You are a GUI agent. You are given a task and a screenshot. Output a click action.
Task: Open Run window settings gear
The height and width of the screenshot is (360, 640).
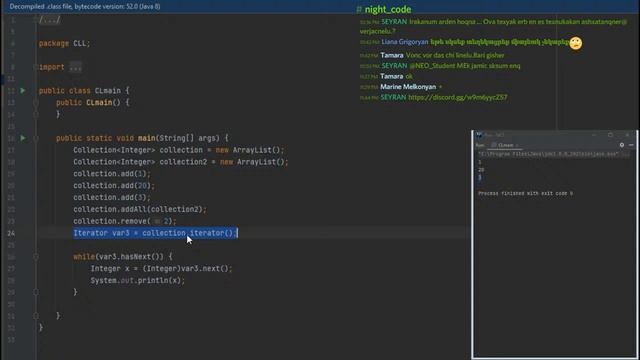pyautogui.click(x=622, y=145)
